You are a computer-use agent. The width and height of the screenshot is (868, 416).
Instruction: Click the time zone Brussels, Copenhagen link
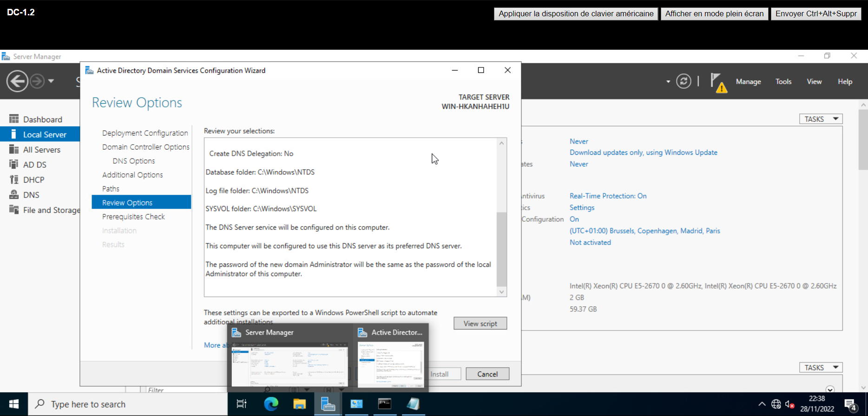pos(644,231)
